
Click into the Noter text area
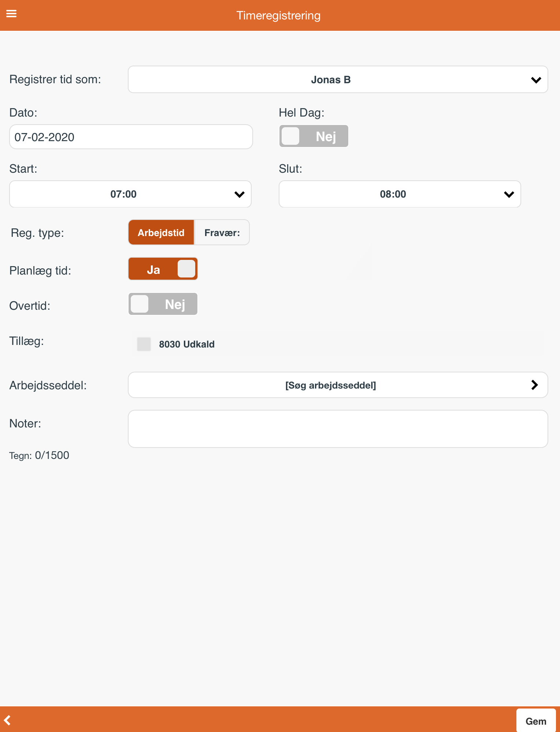(x=338, y=429)
